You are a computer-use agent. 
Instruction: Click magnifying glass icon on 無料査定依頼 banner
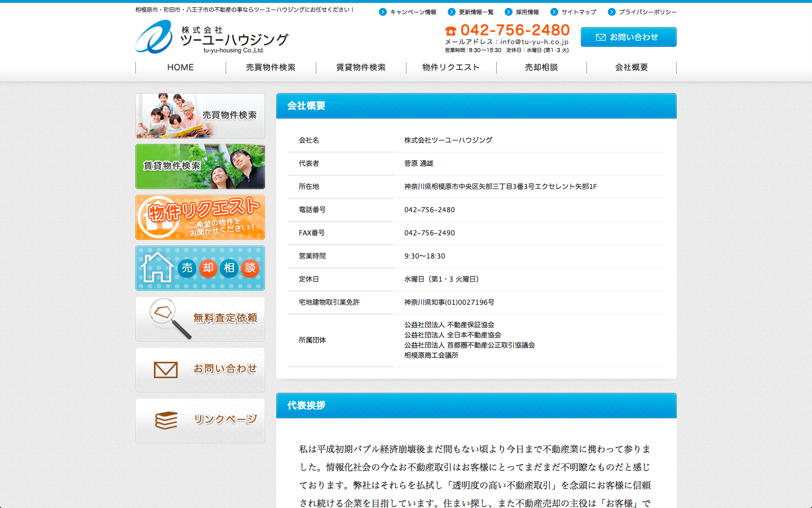coord(170,318)
